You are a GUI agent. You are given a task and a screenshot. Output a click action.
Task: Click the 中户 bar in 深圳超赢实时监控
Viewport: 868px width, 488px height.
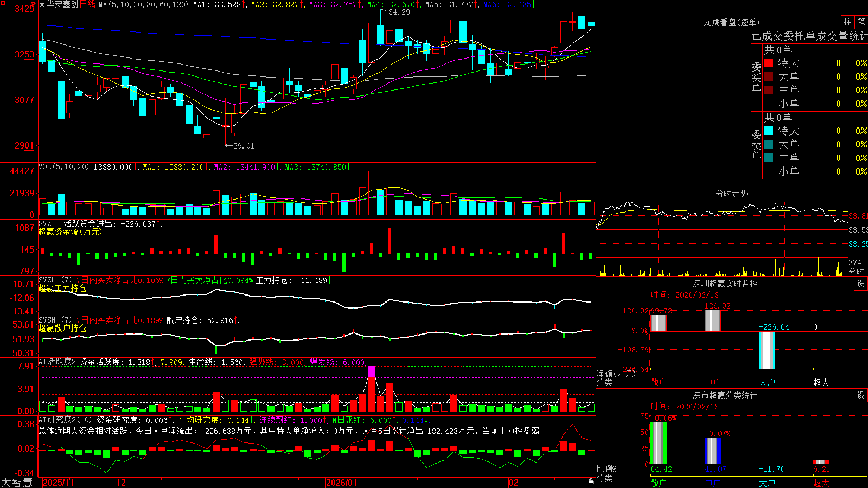(713, 320)
